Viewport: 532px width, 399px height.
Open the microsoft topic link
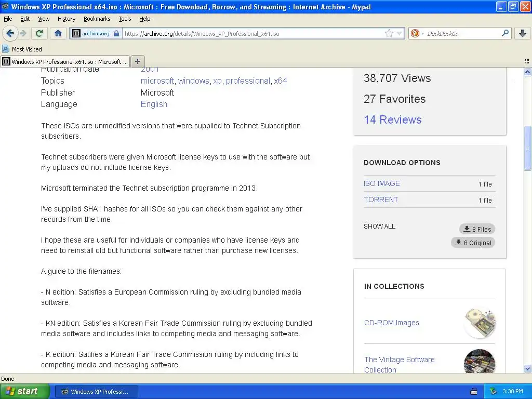pos(157,81)
